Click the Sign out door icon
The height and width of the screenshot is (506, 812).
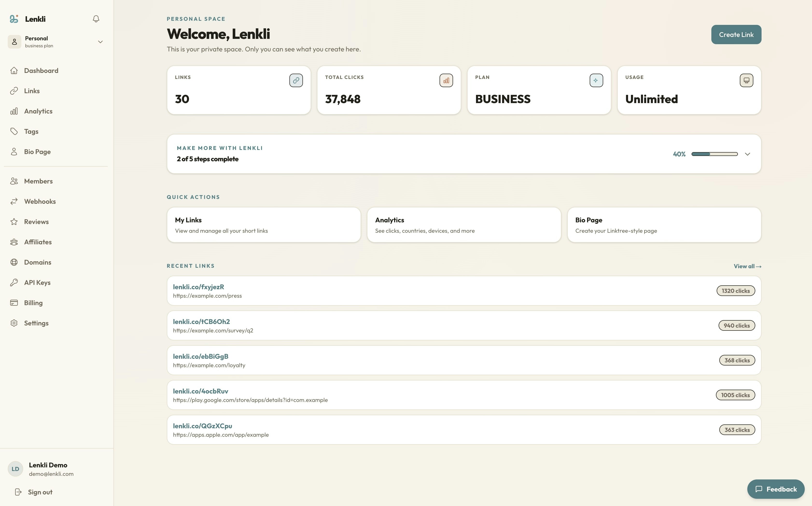click(18, 492)
